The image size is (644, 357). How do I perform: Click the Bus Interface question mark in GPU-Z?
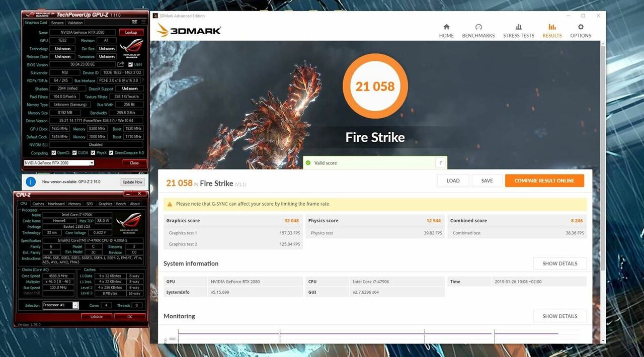[x=142, y=80]
